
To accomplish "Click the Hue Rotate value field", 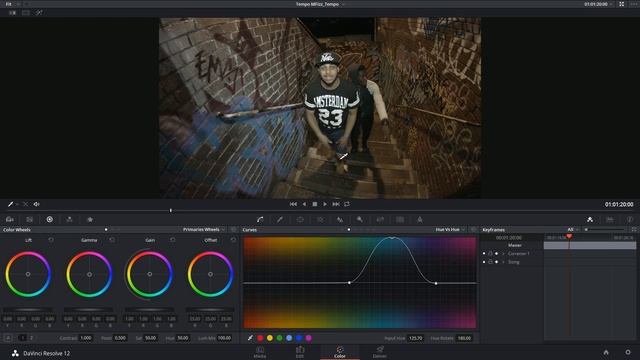I will [464, 338].
